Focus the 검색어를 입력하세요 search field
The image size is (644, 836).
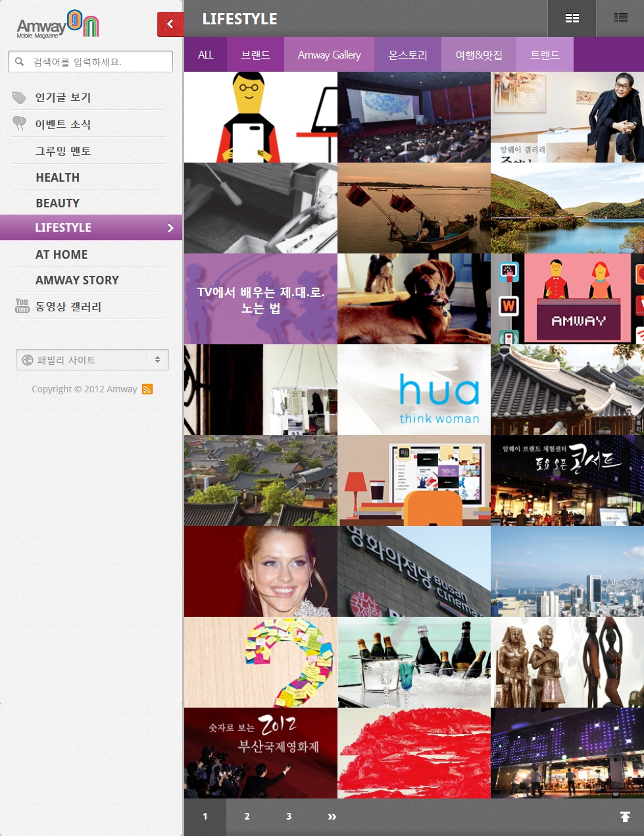tap(90, 61)
